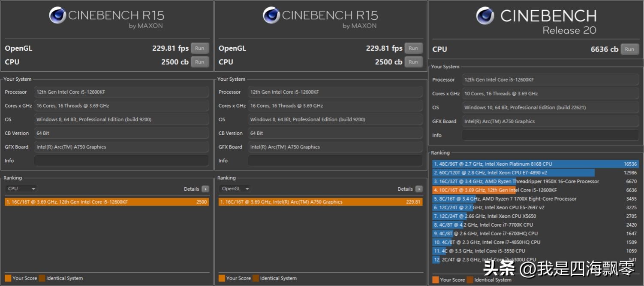Click the Details arrow beside the OpenGL ranking dropdown
The width and height of the screenshot is (644, 286).
[x=419, y=189]
